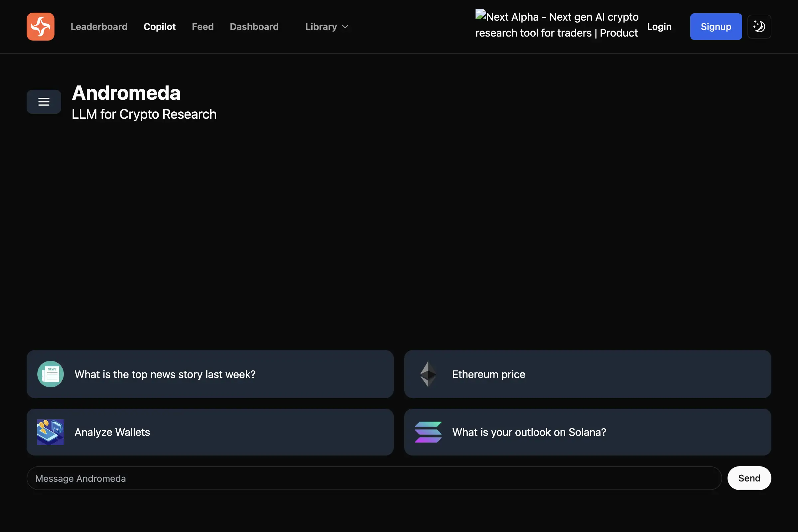
Task: Expand the Library dropdown menu
Action: click(x=327, y=27)
